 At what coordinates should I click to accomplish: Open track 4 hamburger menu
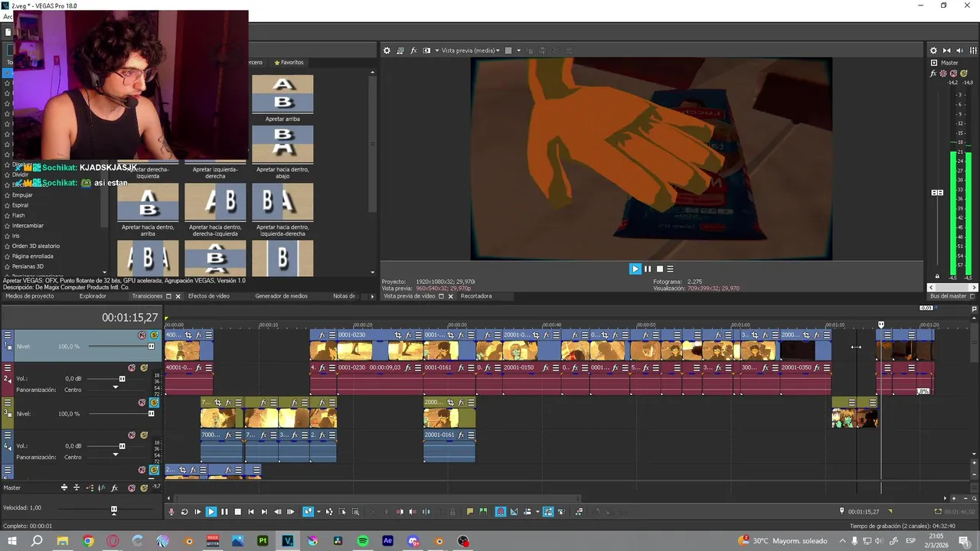coord(8,435)
